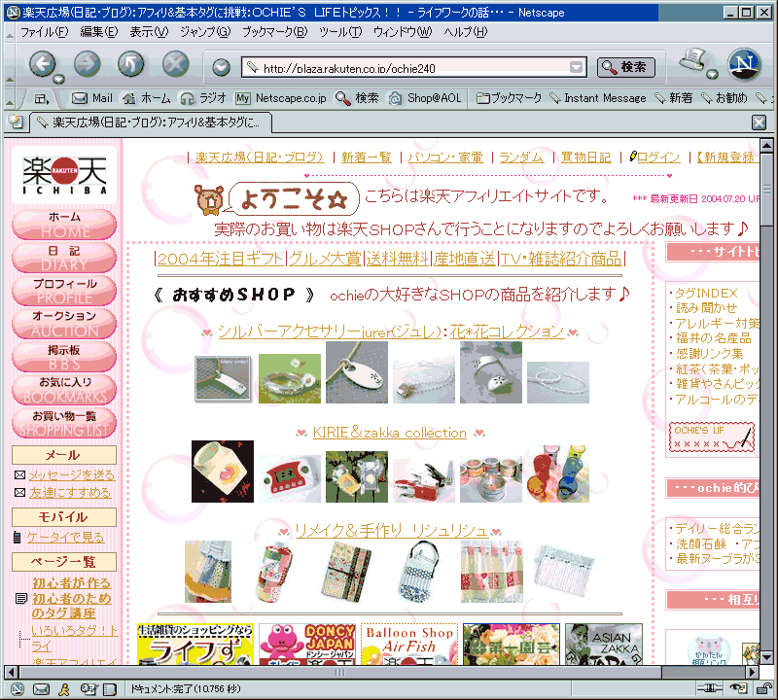The height and width of the screenshot is (700, 778).
Task: Open the Print button dropdown arrow
Action: tap(712, 75)
